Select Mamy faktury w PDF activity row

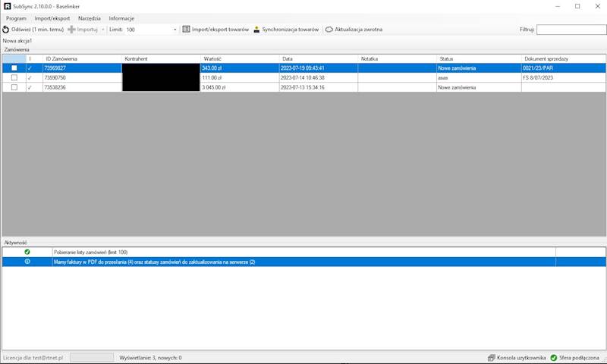click(x=304, y=262)
